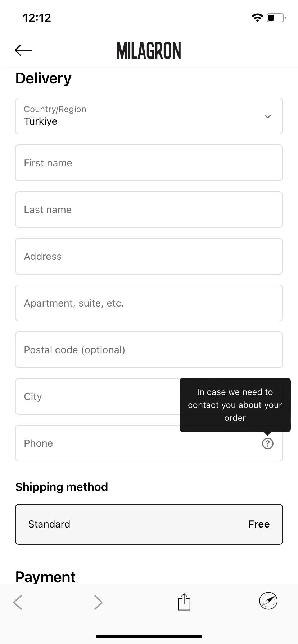Tap the browser forward navigation chevron
Image resolution: width=298 pixels, height=644 pixels.
coord(98,602)
